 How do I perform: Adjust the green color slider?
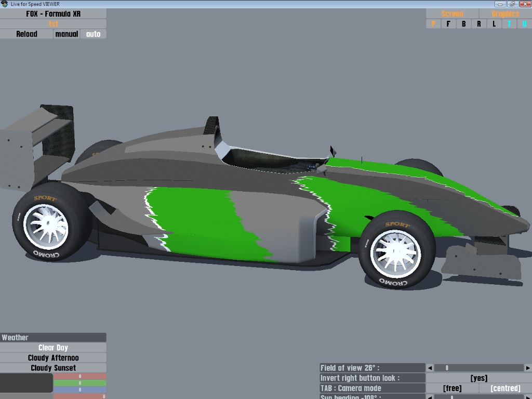(x=79, y=383)
